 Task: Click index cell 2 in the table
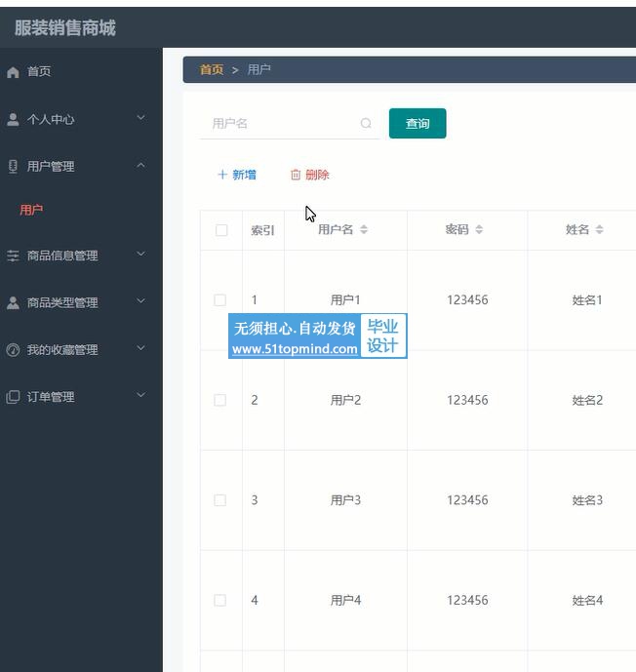(255, 400)
